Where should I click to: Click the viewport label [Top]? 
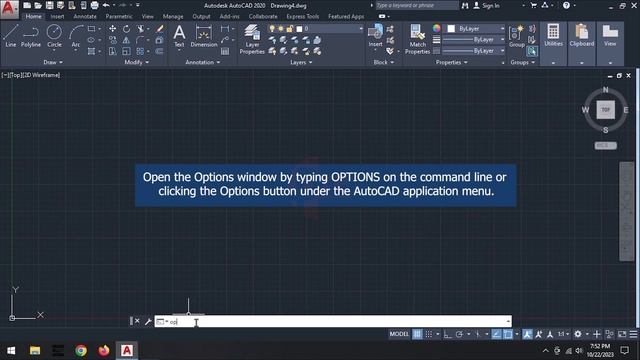tap(16, 75)
